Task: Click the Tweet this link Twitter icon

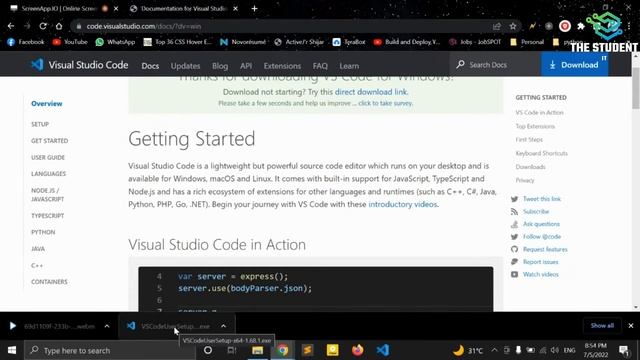Action: (x=514, y=199)
